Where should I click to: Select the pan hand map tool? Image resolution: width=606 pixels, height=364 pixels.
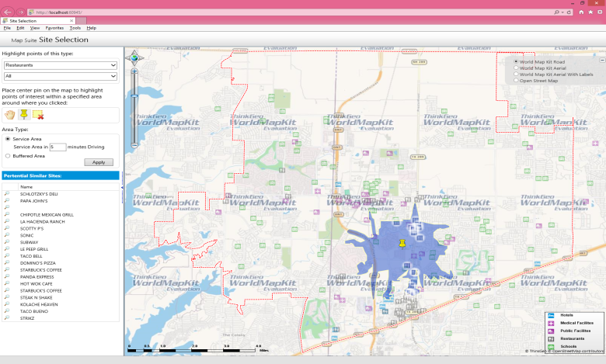click(9, 115)
